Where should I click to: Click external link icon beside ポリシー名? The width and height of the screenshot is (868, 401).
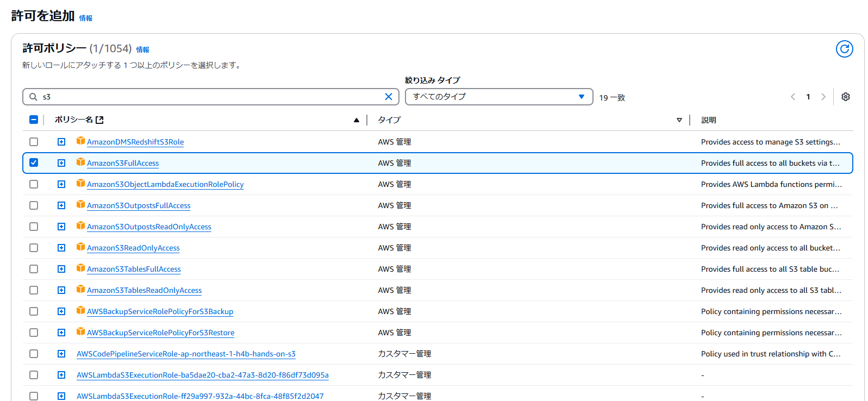(99, 120)
